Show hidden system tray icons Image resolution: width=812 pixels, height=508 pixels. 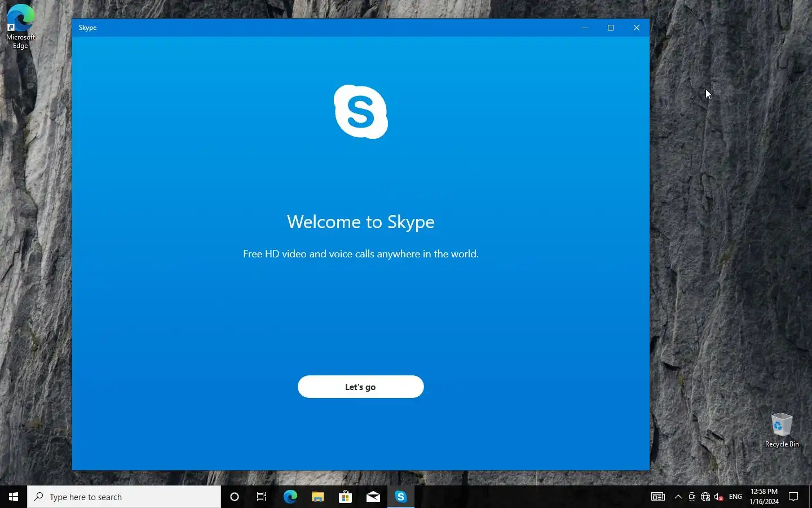point(678,497)
